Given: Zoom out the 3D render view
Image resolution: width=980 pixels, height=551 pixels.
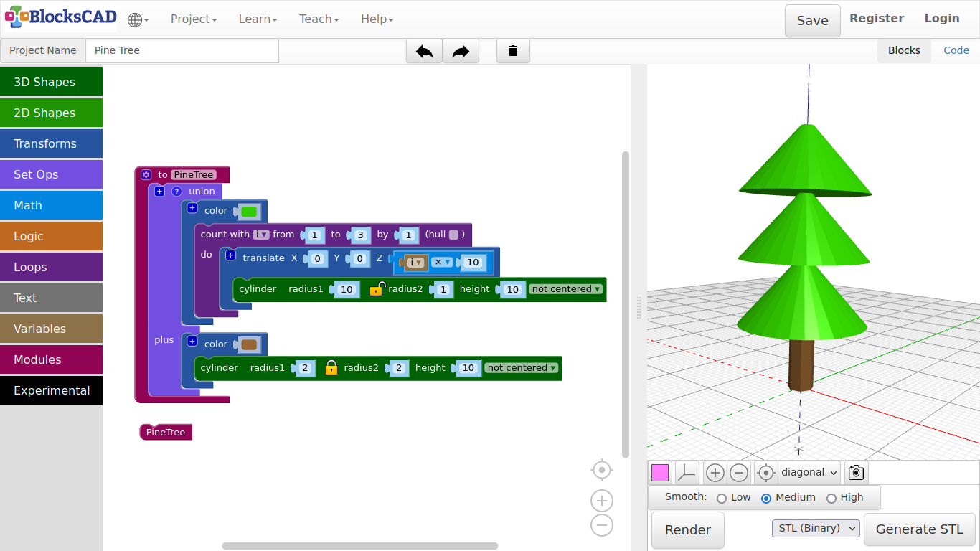Looking at the screenshot, I should [739, 473].
